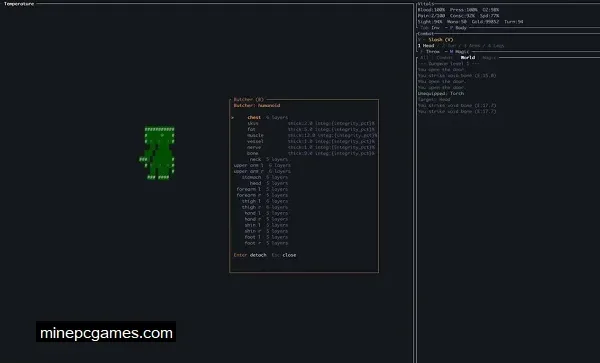600x363 pixels.
Task: Expand the thigh r row
Action: pos(265,207)
